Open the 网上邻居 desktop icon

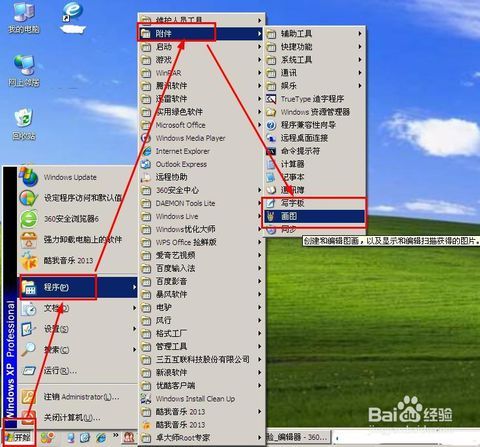[24, 71]
